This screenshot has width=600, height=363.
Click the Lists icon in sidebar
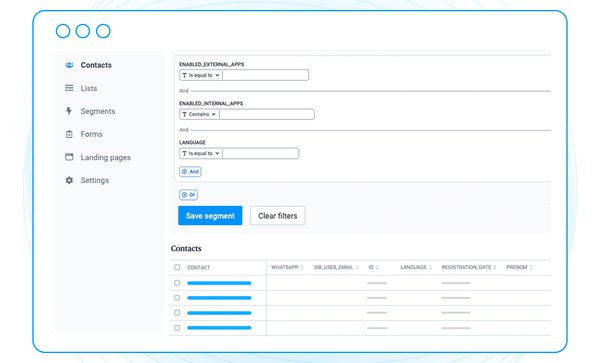[69, 88]
